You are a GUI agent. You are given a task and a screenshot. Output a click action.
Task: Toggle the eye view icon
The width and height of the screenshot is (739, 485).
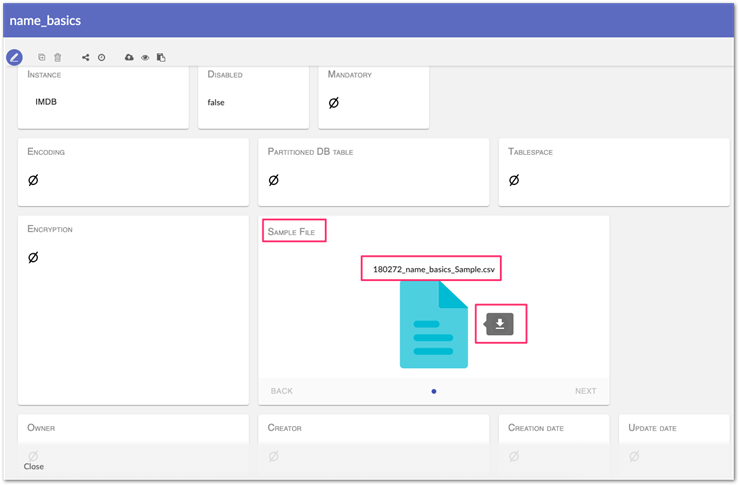[145, 58]
